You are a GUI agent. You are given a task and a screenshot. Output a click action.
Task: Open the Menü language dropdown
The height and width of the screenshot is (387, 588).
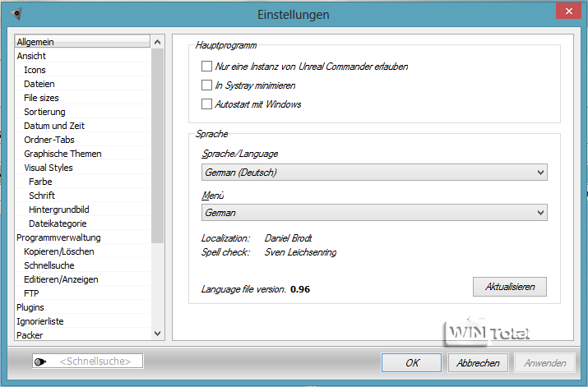pos(374,213)
